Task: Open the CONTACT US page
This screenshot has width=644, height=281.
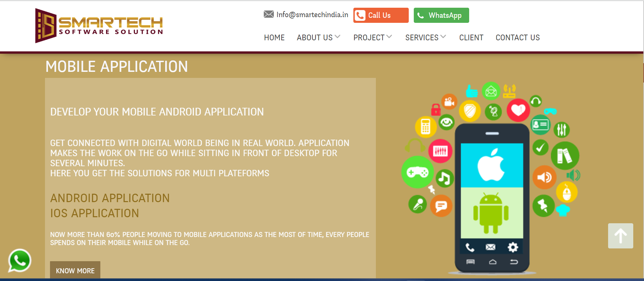Action: click(x=518, y=38)
